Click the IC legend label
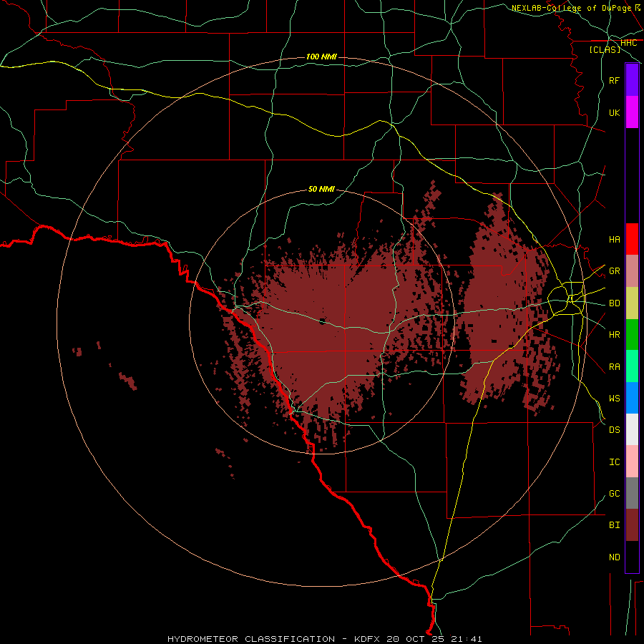 614,462
